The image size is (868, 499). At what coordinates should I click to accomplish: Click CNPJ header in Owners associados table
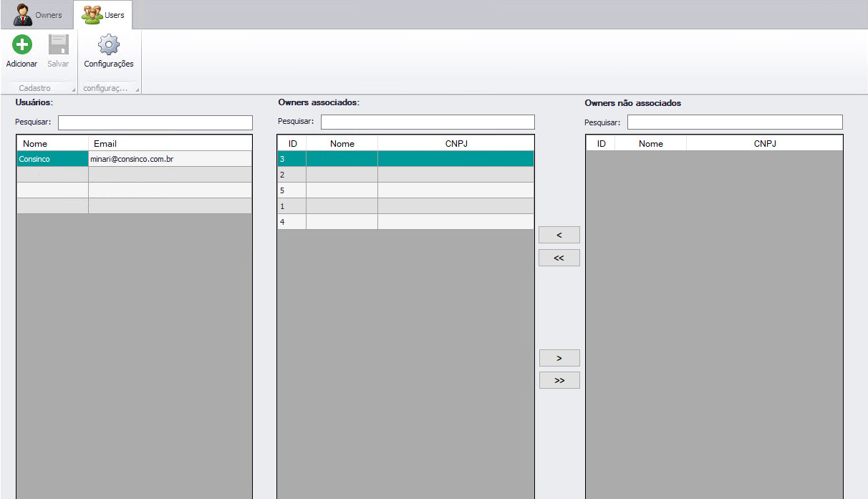pyautogui.click(x=456, y=143)
